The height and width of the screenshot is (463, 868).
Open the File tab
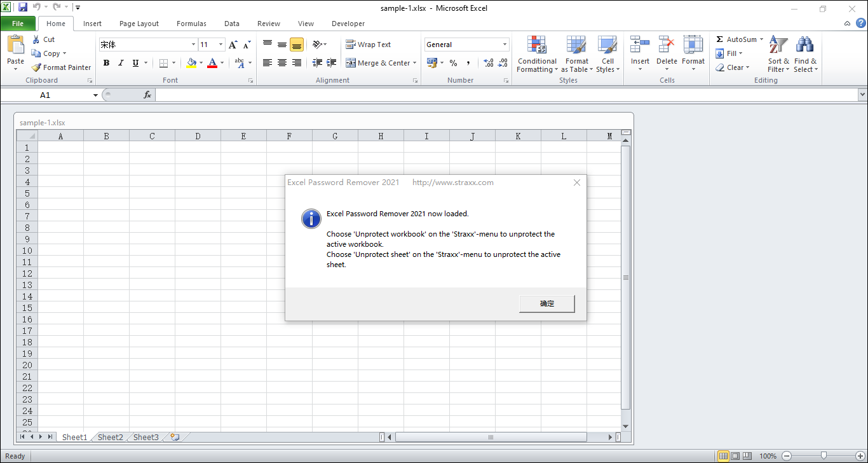(x=18, y=24)
